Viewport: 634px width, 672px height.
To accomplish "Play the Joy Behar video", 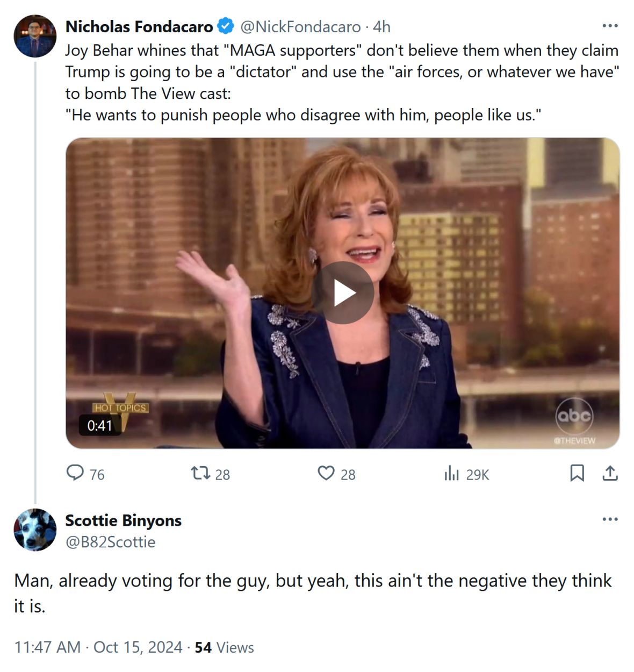I will point(343,293).
